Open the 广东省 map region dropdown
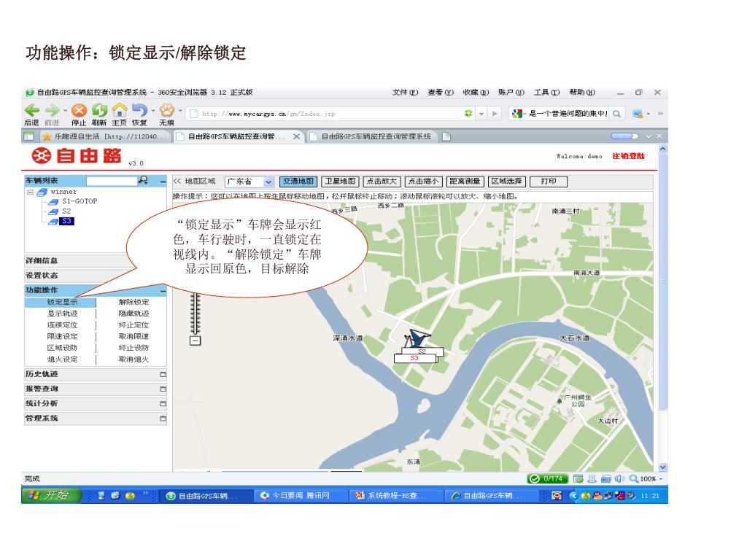The height and width of the screenshot is (560, 747). click(268, 182)
